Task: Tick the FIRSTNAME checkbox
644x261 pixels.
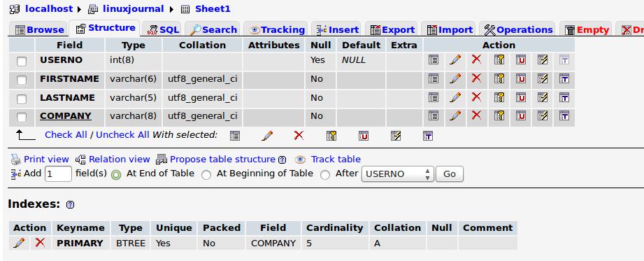Action: click(x=22, y=80)
